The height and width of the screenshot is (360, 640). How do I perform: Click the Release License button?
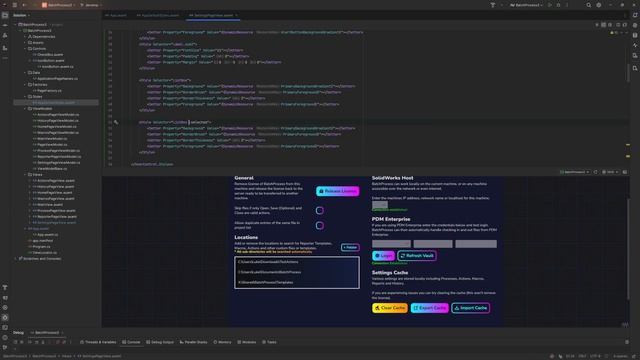(x=338, y=191)
